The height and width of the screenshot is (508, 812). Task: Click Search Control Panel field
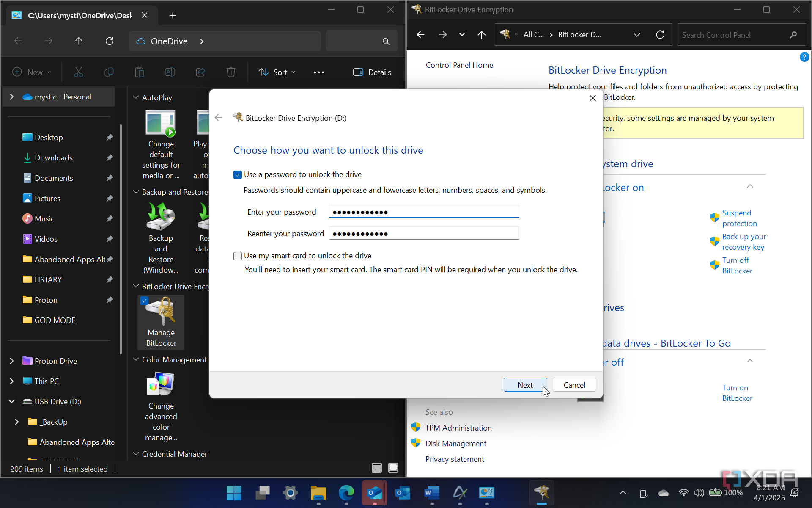[741, 35]
